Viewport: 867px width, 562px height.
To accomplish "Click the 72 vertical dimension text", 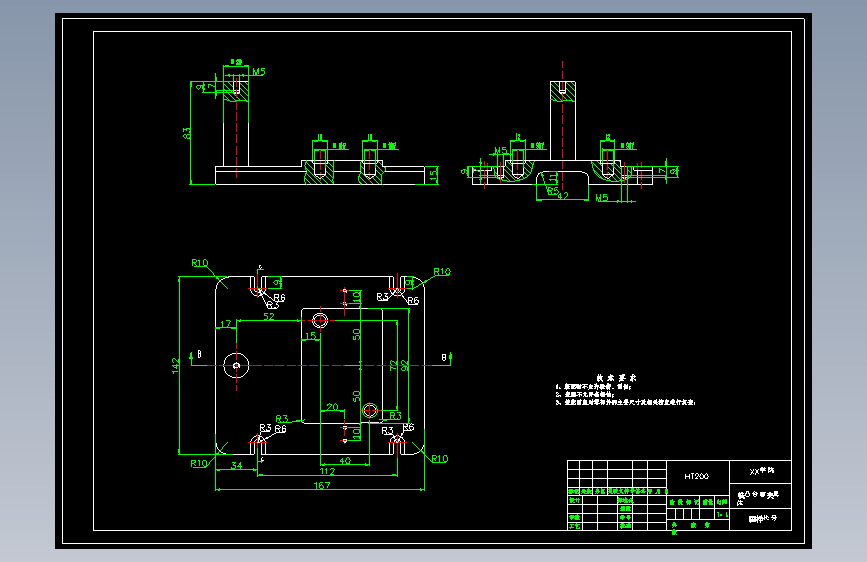I will click(x=394, y=366).
